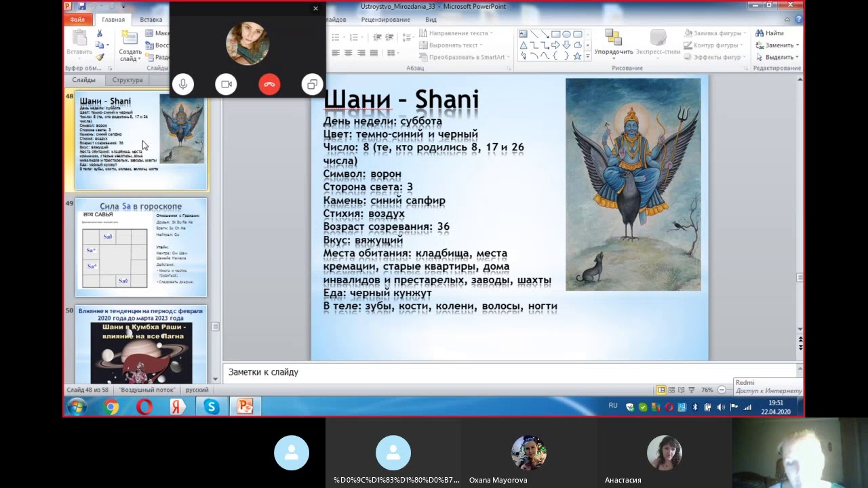Select the triangle shape
The height and width of the screenshot is (488, 868).
click(523, 45)
